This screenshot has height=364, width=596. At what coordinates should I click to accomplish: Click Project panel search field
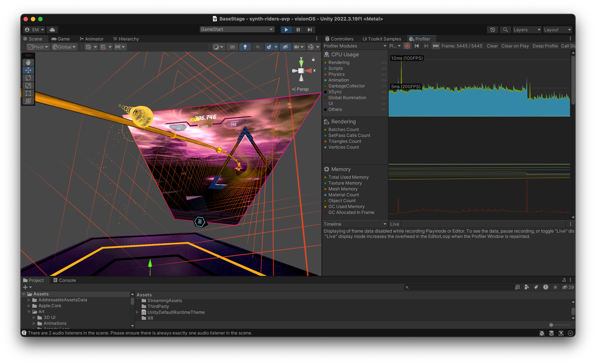coord(459,287)
